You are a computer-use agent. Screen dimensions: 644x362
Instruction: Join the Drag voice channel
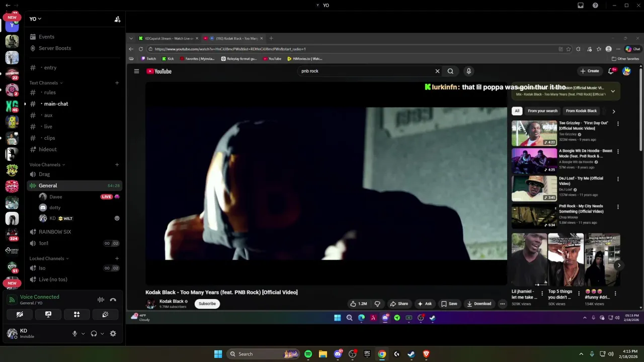click(44, 174)
